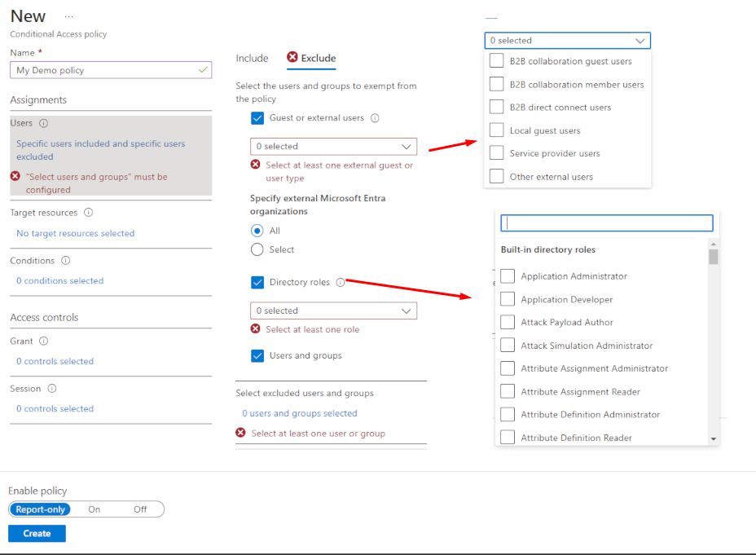Screen dimensions: 756x555
Task: Click the directory roles search field
Action: [x=606, y=223]
